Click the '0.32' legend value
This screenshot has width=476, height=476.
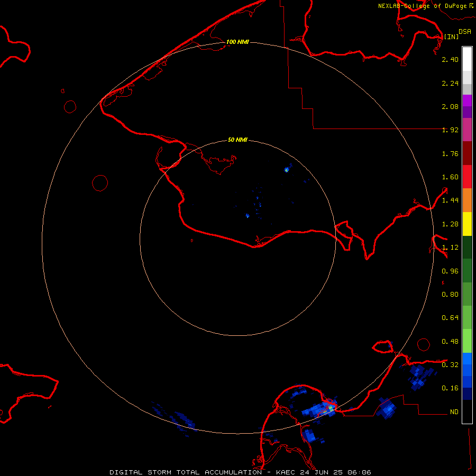tap(450, 365)
